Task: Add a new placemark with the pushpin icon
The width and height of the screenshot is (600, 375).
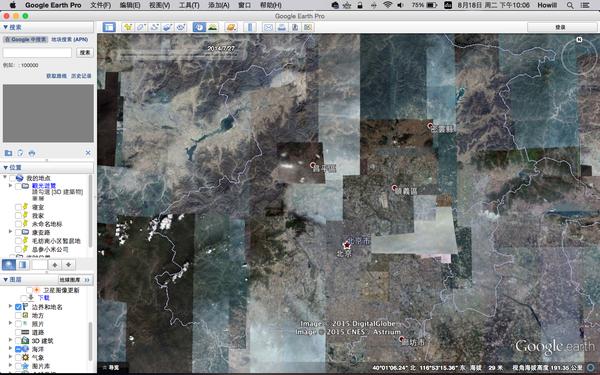Action: tap(127, 27)
